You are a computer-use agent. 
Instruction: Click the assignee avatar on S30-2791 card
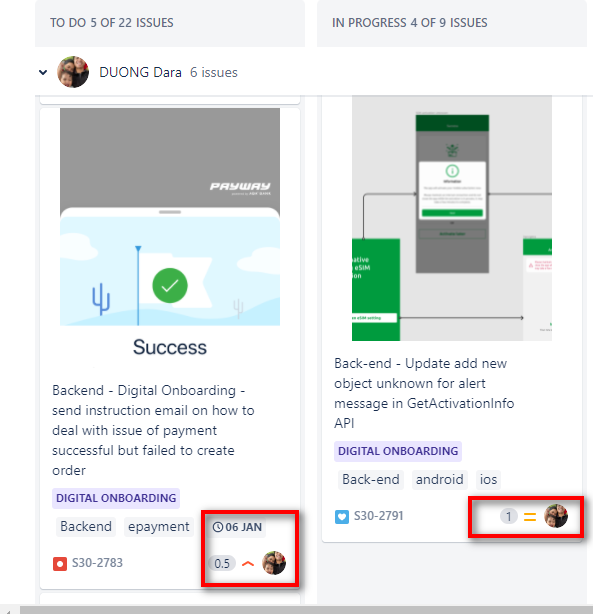(556, 516)
